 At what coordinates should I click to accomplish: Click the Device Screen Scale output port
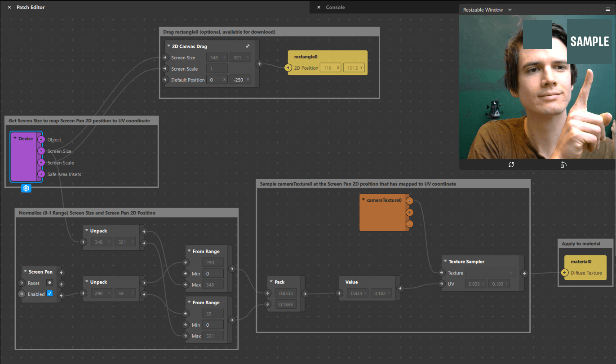tap(41, 163)
